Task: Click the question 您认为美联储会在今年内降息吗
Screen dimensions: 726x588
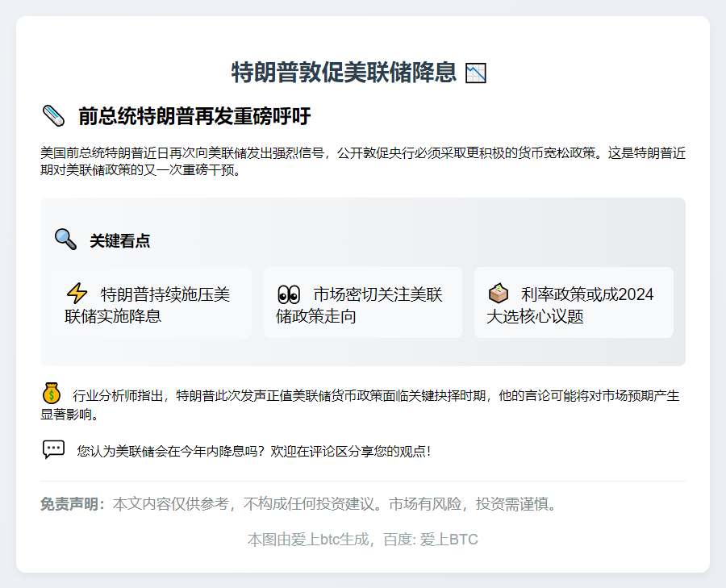Action: click(254, 451)
